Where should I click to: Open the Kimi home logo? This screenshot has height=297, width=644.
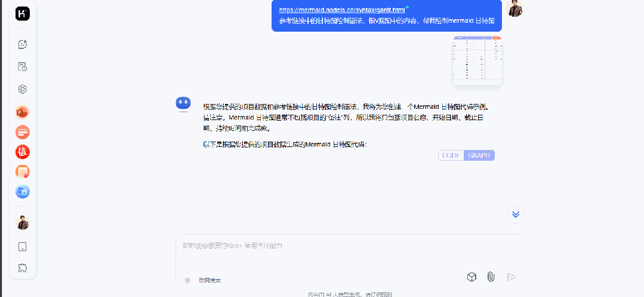coord(23,14)
